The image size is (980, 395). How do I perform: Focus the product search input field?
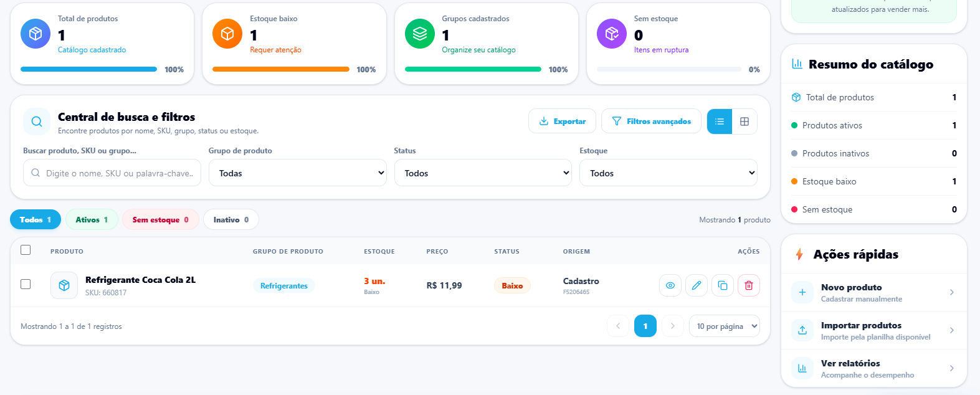[112, 173]
